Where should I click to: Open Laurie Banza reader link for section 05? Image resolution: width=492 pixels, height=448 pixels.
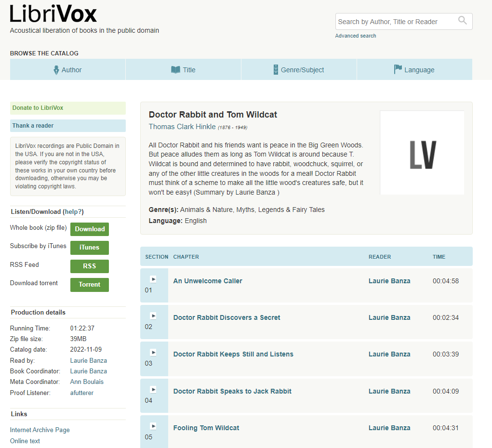(x=389, y=428)
